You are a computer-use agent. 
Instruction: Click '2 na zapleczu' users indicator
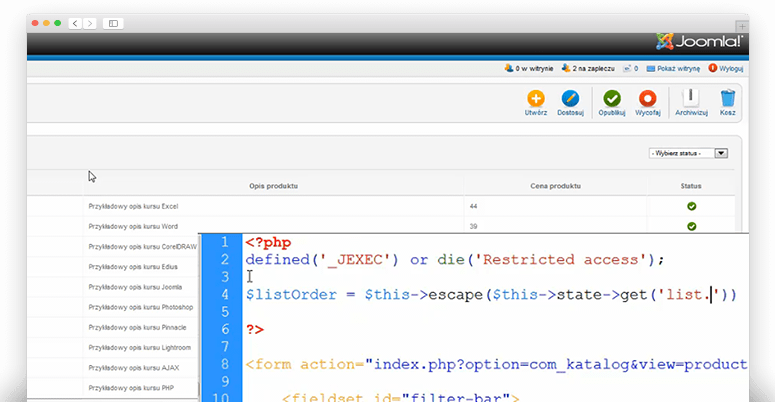click(588, 69)
